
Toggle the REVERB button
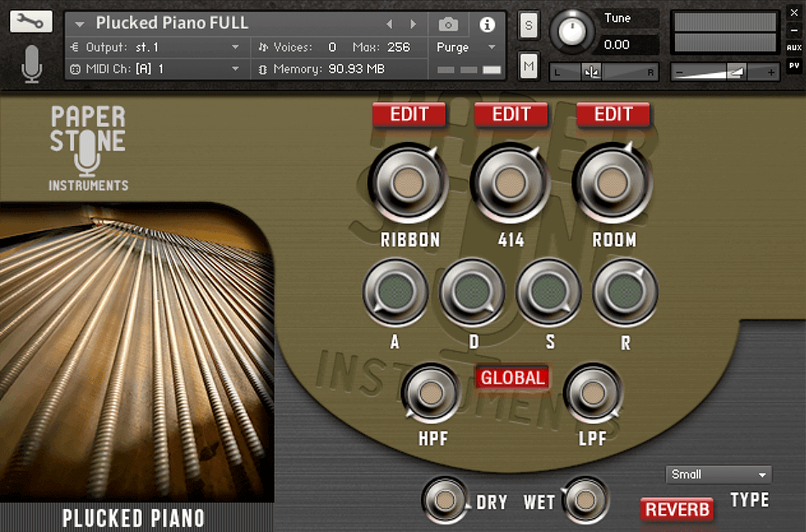[x=677, y=509]
